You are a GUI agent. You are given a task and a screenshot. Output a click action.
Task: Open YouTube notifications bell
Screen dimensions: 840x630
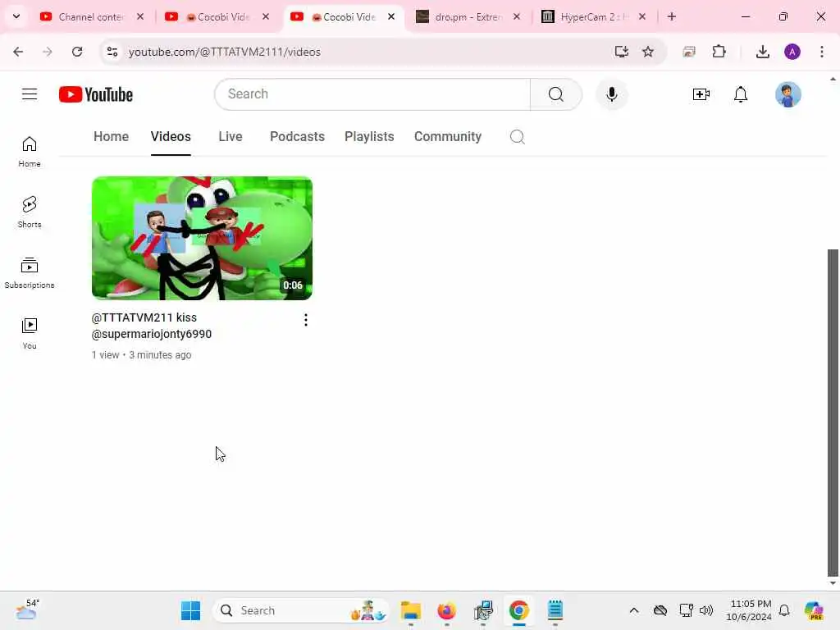coord(741,94)
